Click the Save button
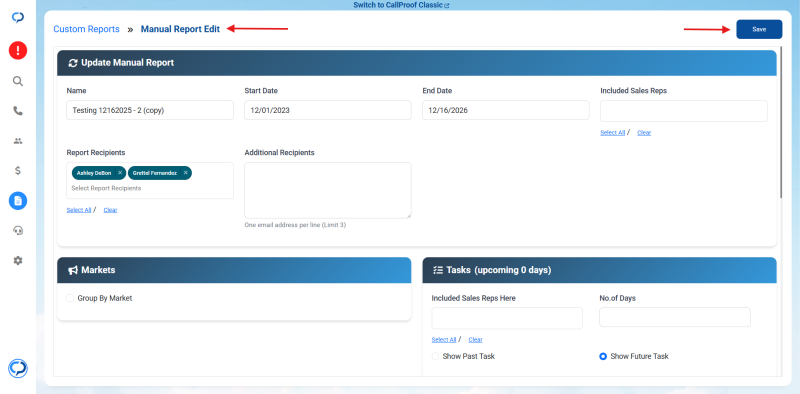Image resolution: width=800 pixels, height=394 pixels. click(759, 29)
